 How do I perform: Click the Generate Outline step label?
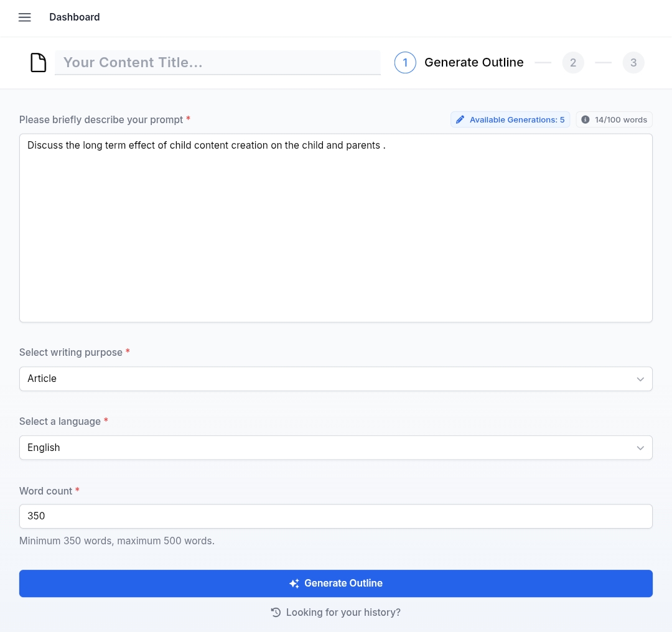click(474, 63)
